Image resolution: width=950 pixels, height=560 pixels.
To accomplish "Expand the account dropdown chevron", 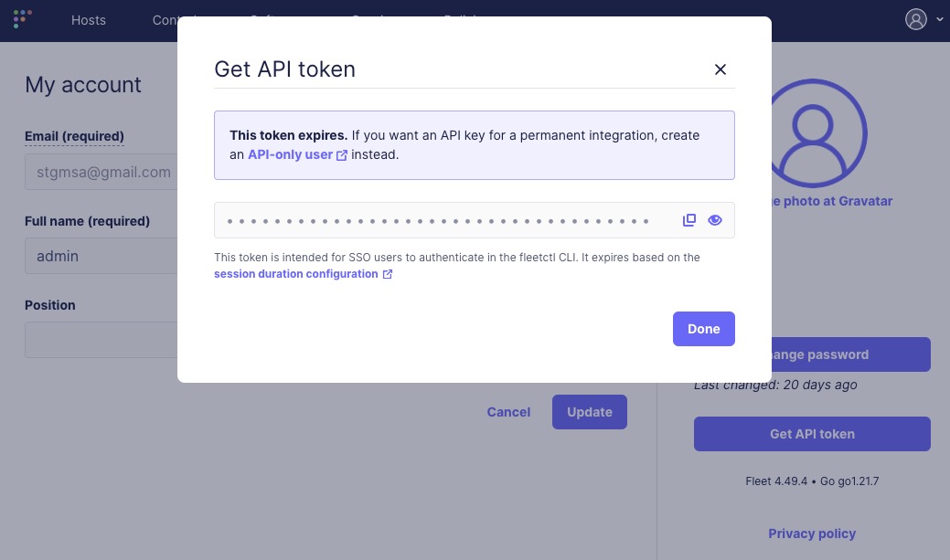I will tap(940, 19).
